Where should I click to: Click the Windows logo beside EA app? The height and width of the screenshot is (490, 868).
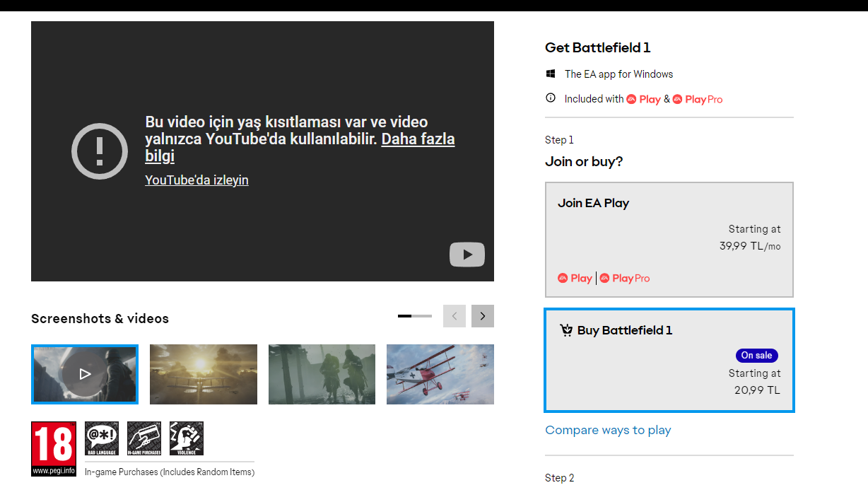[x=551, y=74]
